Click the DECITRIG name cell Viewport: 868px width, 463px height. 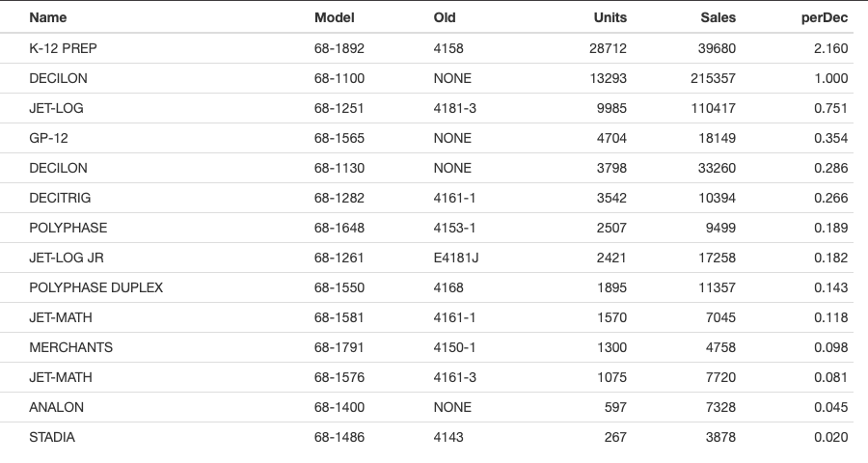[60, 198]
